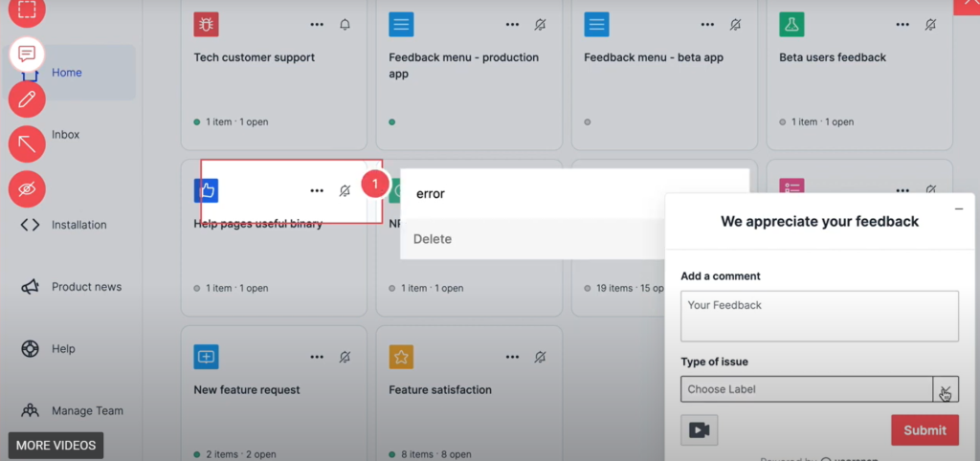This screenshot has height=461, width=980.
Task: Open three-dot menu on Feature satisfaction card
Action: (512, 357)
